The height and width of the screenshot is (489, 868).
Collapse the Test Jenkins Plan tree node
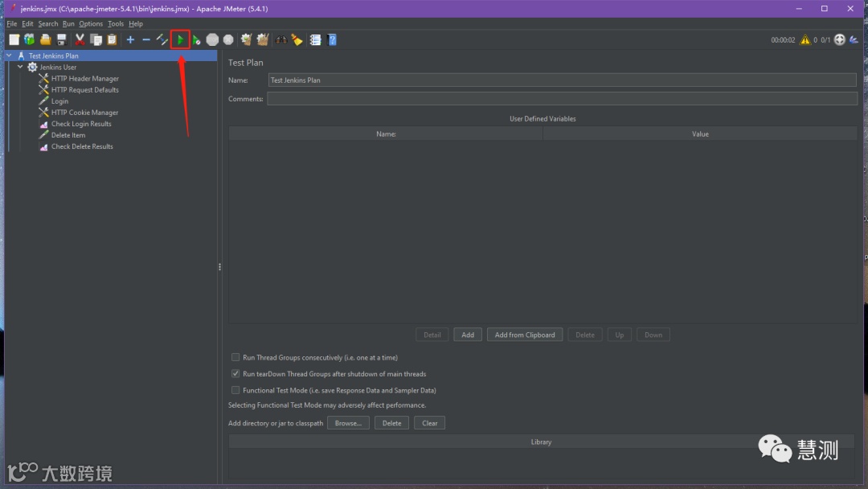coord(9,55)
